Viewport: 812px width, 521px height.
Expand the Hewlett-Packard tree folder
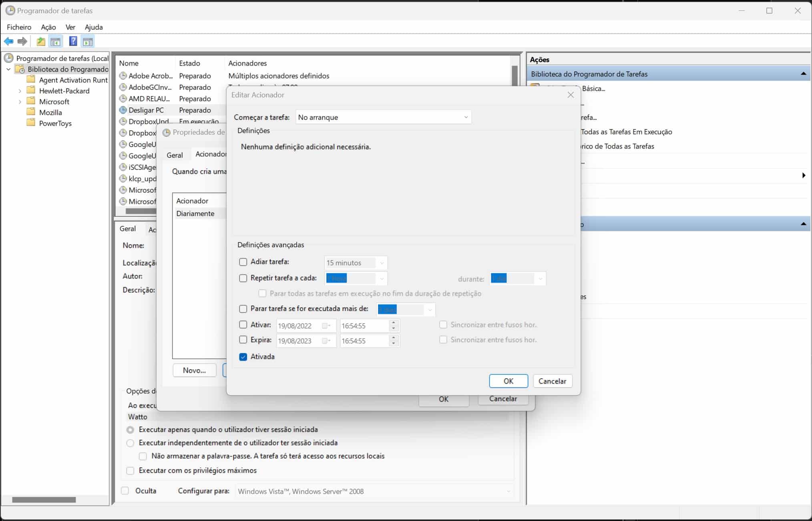(x=20, y=91)
